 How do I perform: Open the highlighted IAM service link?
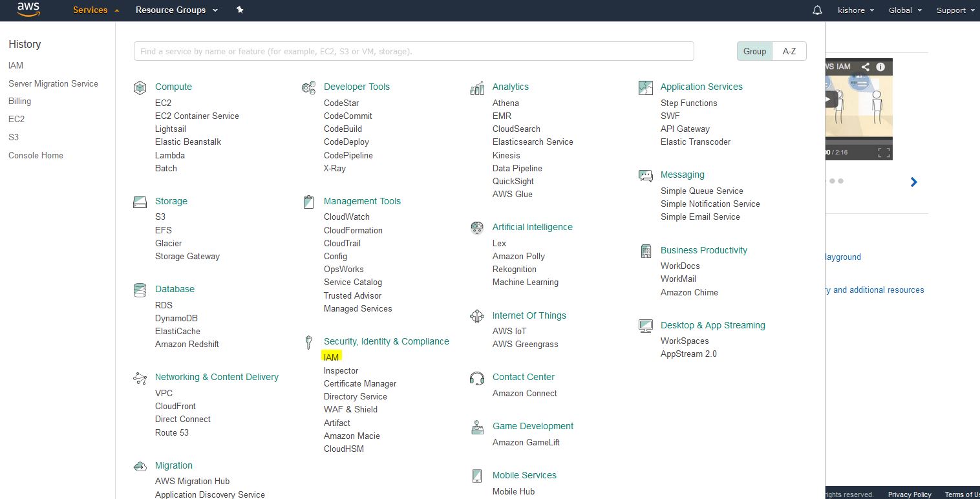(x=331, y=357)
